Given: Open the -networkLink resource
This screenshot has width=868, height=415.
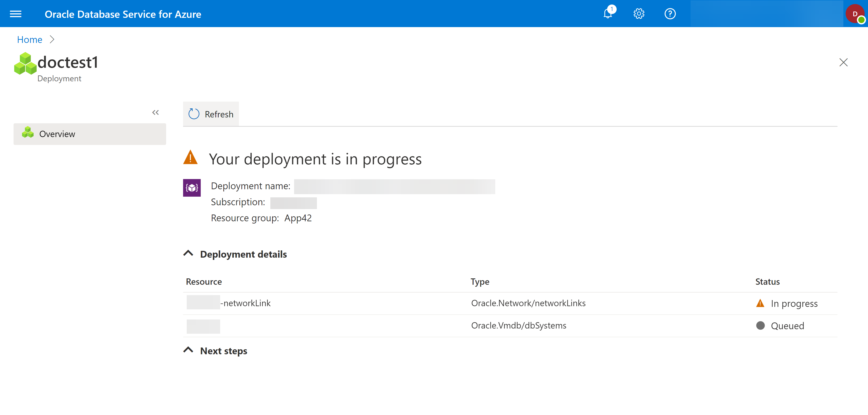Looking at the screenshot, I should [x=229, y=303].
